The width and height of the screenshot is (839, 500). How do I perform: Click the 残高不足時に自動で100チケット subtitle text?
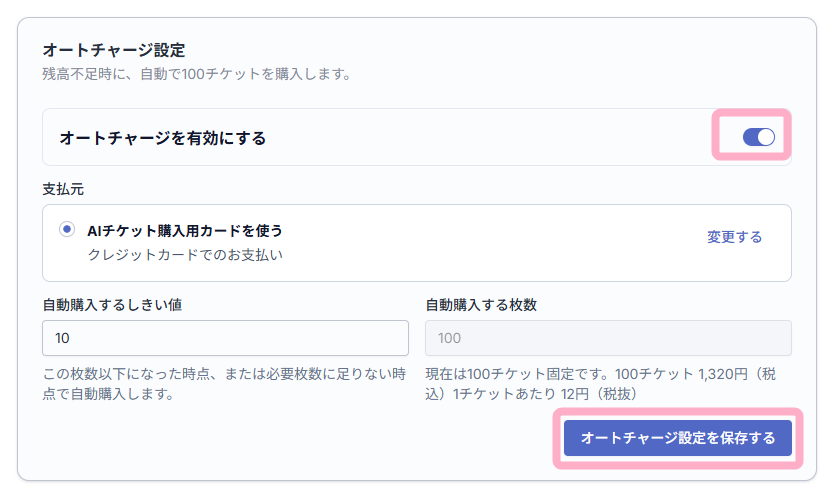pyautogui.click(x=196, y=74)
